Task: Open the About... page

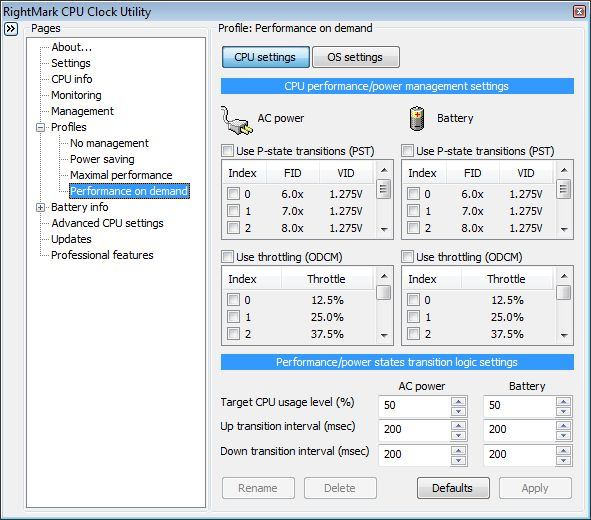Action: (x=72, y=47)
